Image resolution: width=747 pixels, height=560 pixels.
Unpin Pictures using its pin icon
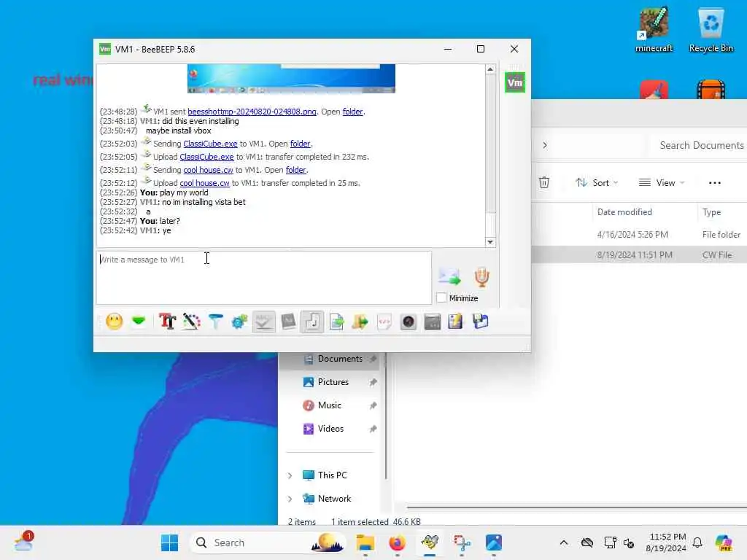373,382
